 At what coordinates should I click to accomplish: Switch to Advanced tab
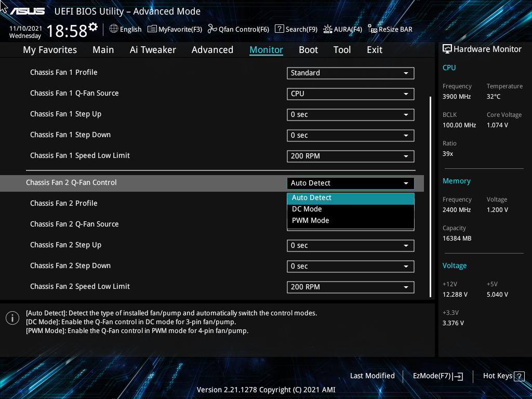pyautogui.click(x=212, y=50)
